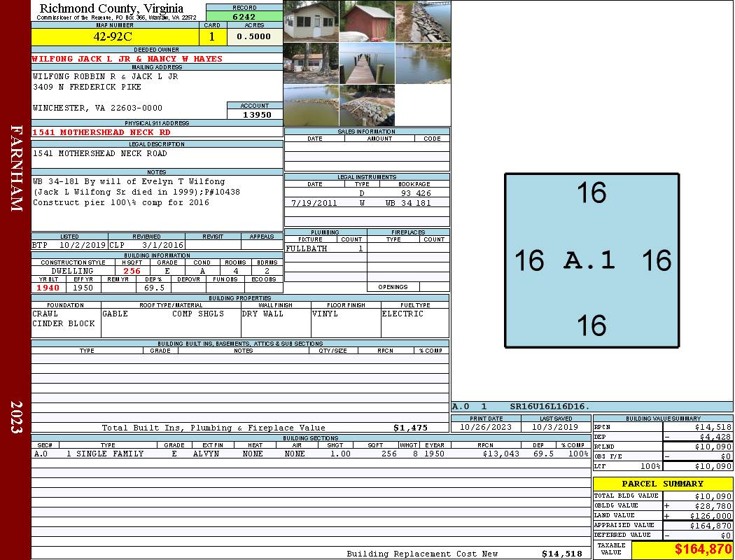Click the wooden pier photo thumbnail
Image resolution: width=735 pixels, height=560 pixels.
pos(367,64)
